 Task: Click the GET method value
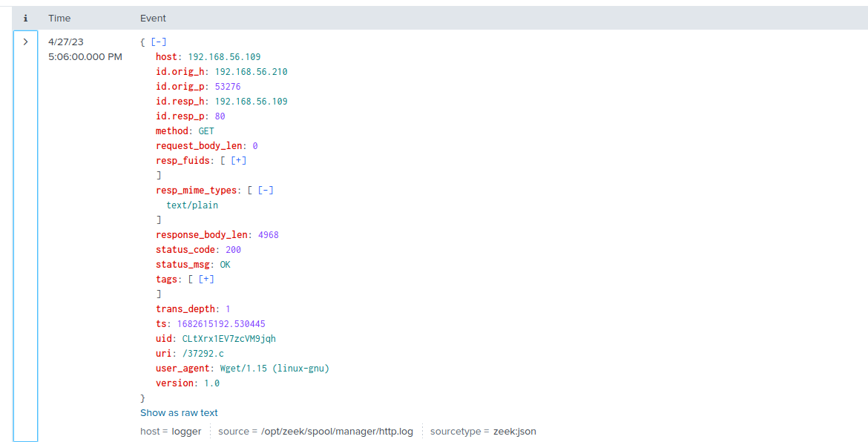(x=205, y=131)
